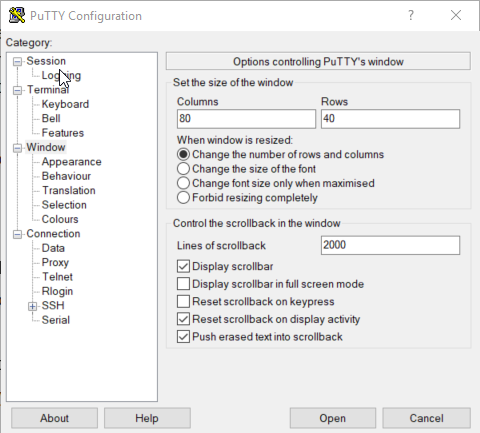The width and height of the screenshot is (480, 433).
Task: Click the About button
Action: point(54,418)
